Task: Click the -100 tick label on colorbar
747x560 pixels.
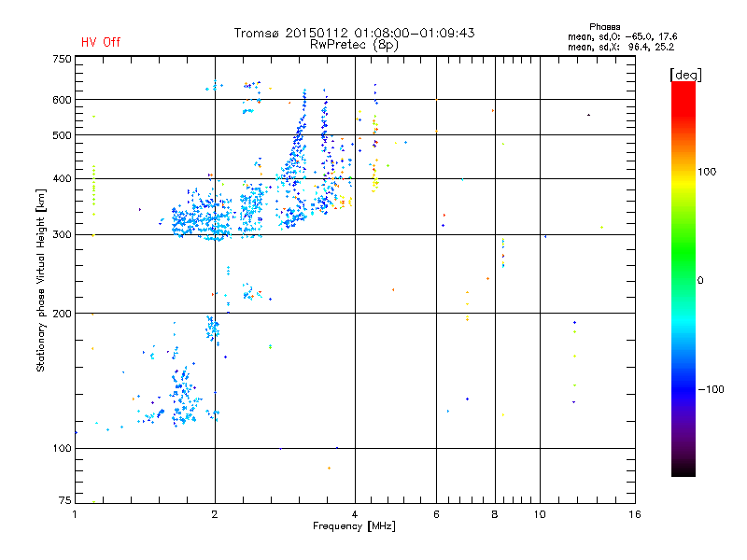Action: (x=712, y=389)
